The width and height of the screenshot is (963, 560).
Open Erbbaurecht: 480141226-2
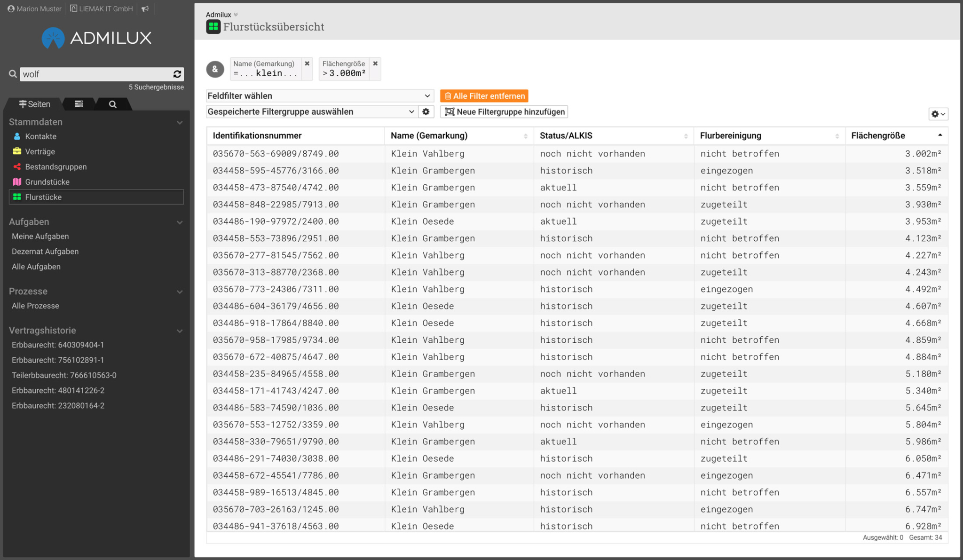point(58,390)
